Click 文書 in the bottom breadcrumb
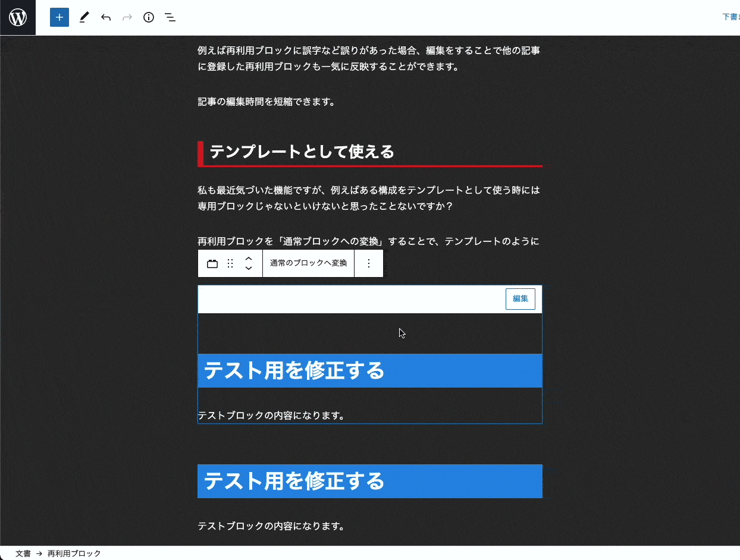This screenshot has height=560, width=740. click(23, 553)
